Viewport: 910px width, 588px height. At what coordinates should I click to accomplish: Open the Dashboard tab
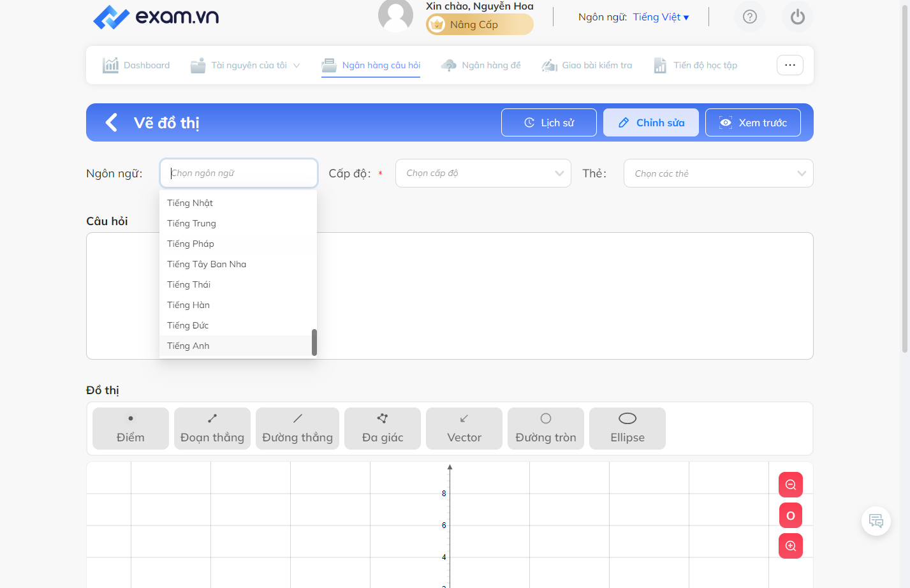[x=136, y=65]
